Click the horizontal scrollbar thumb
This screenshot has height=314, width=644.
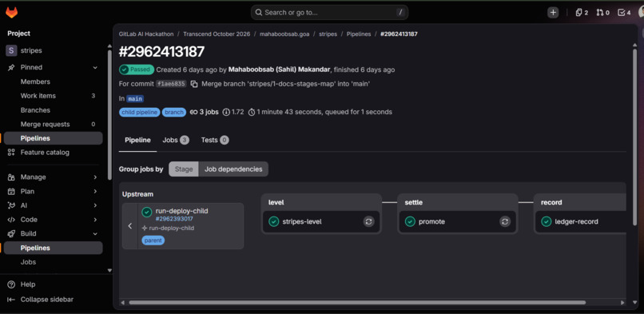(x=357, y=303)
